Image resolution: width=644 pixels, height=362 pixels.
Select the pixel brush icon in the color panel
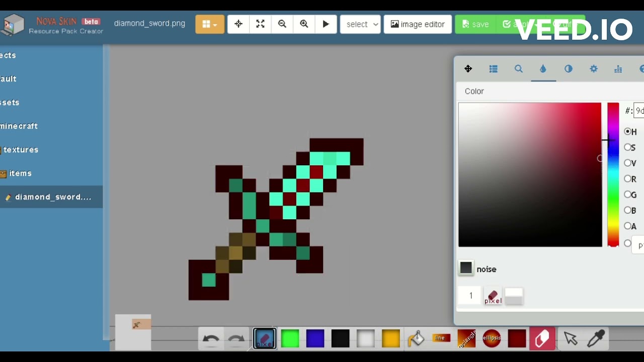pyautogui.click(x=493, y=296)
